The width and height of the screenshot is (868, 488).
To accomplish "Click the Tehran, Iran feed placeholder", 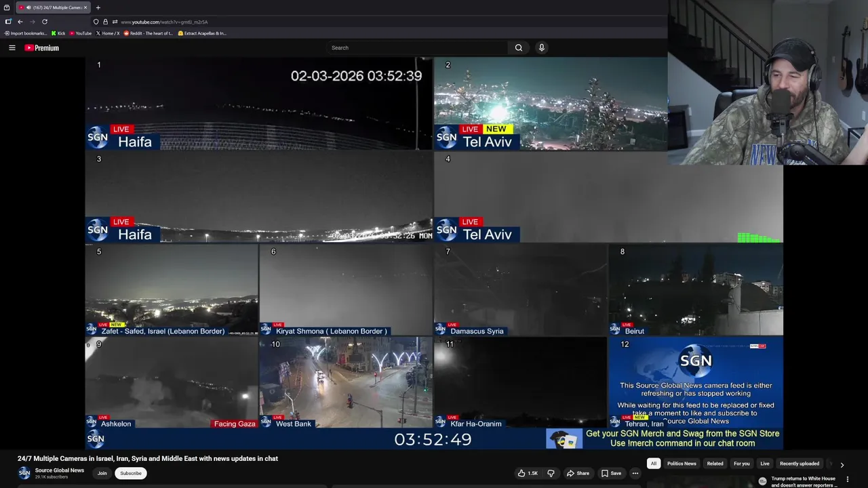I will tap(696, 383).
